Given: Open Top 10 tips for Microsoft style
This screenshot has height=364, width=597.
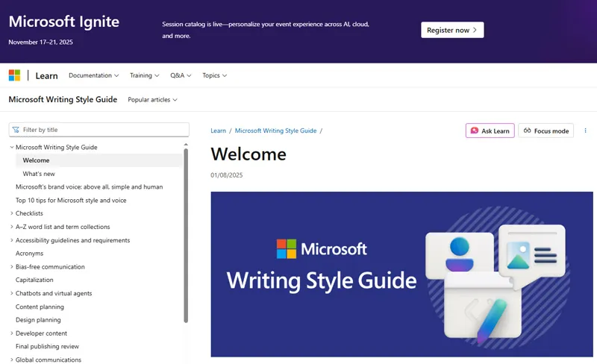Looking at the screenshot, I should [x=71, y=200].
